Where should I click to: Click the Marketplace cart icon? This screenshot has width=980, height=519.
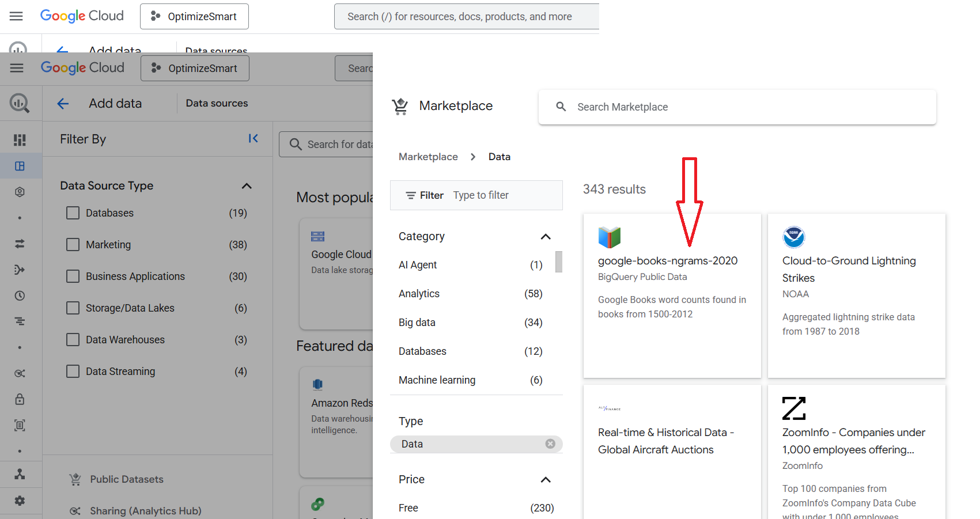[x=400, y=106]
